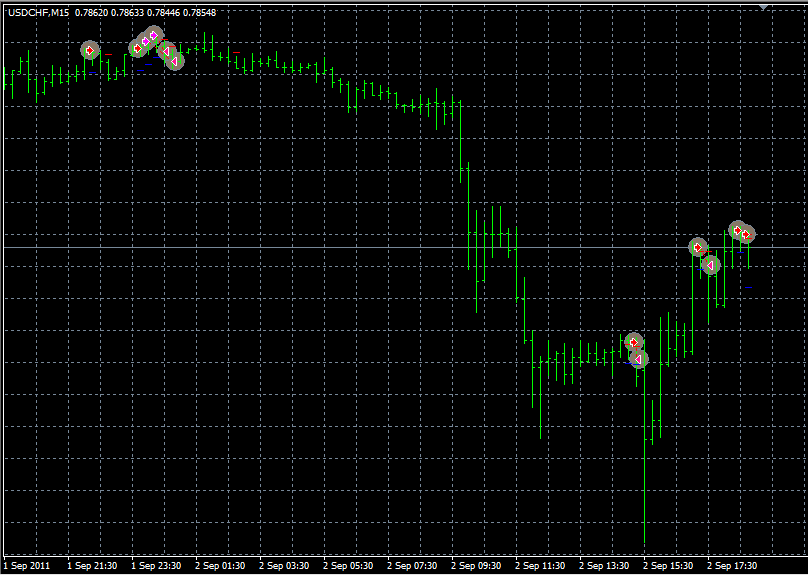The height and width of the screenshot is (576, 808).
Task: Click the USDCHF,M15 chart title
Action: point(39,12)
